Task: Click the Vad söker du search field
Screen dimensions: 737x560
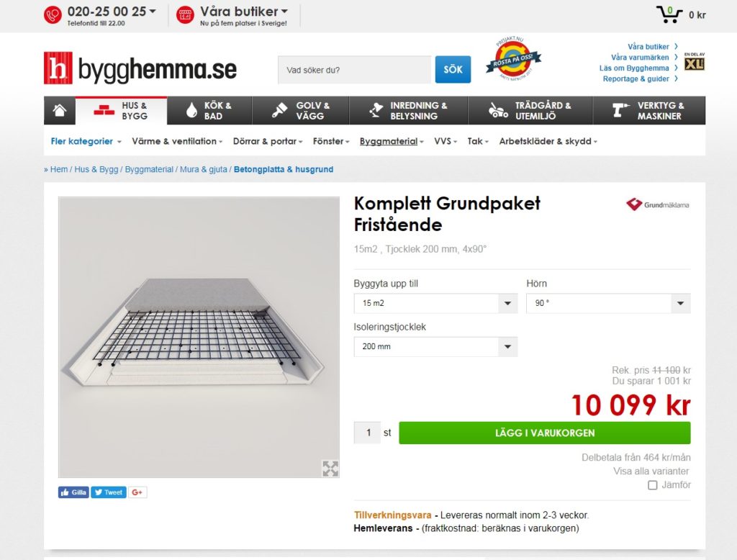Action: pyautogui.click(x=354, y=70)
